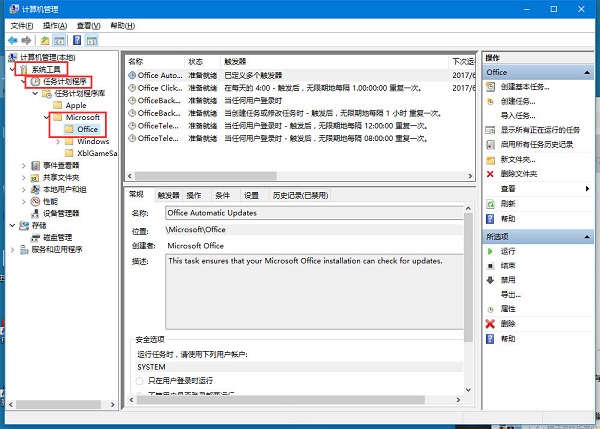
Task: Collapse the 系统工具 tree node
Action: (12, 69)
